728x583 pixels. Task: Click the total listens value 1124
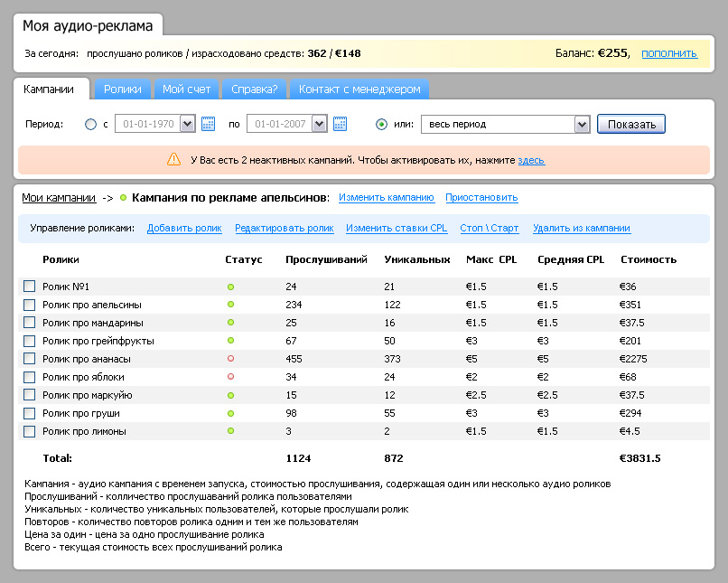click(298, 458)
